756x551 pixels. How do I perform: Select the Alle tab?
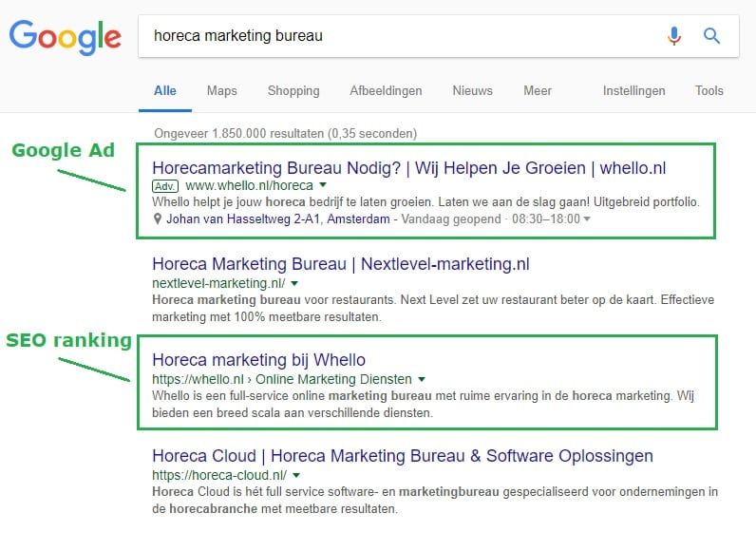click(165, 90)
